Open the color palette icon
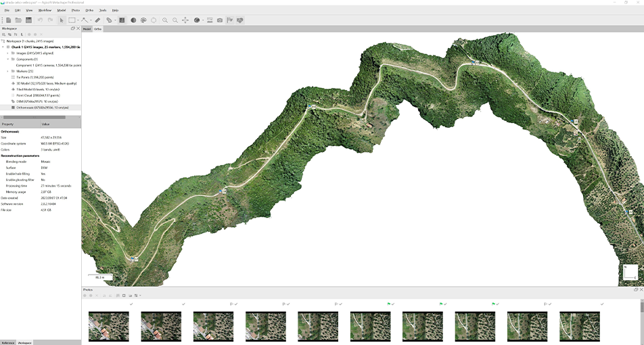This screenshot has height=345, width=644. tap(143, 20)
